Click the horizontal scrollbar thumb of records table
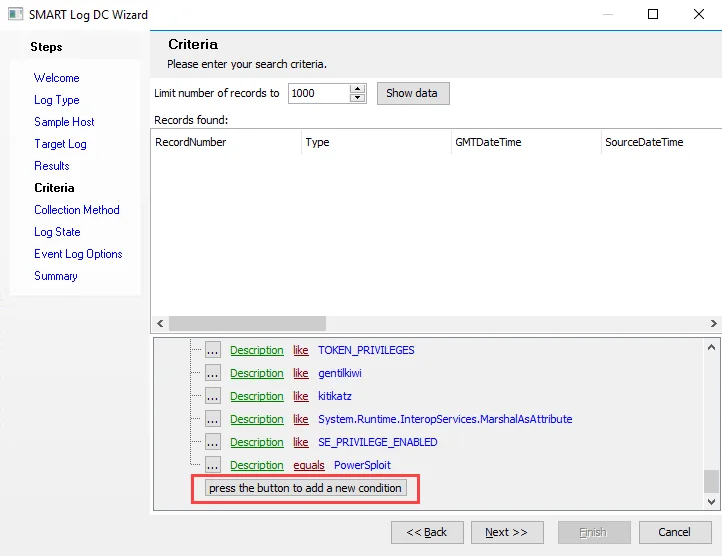This screenshot has width=722, height=556. tap(247, 323)
